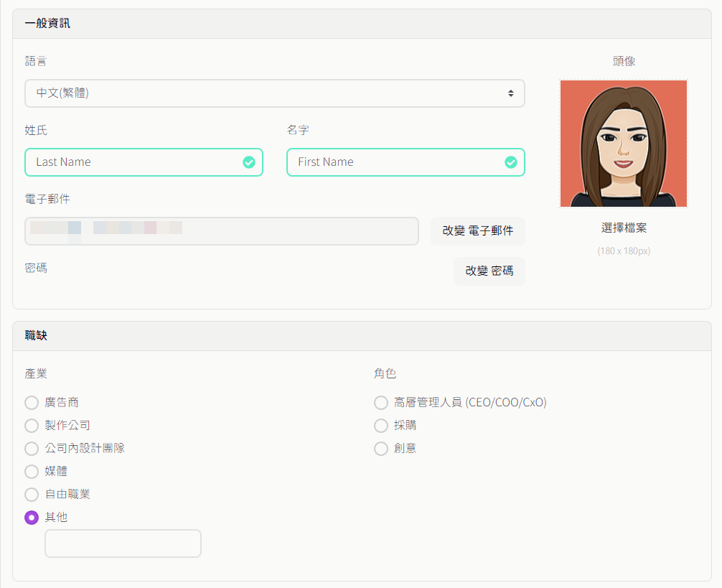This screenshot has height=588, width=722.
Task: Click the 改變 電子郵件 button
Action: pyautogui.click(x=477, y=231)
